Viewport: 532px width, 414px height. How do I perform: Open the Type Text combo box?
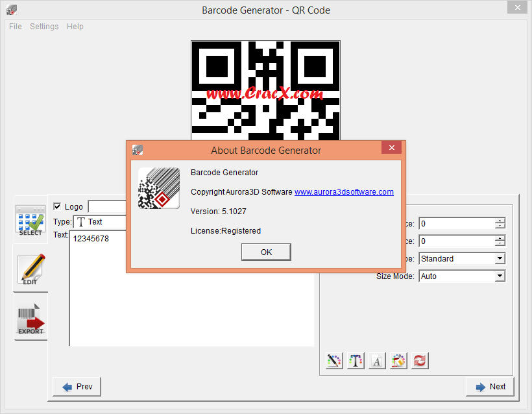100,222
